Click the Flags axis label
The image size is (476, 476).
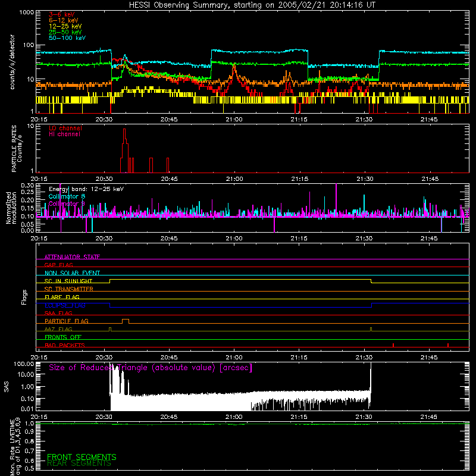click(24, 297)
